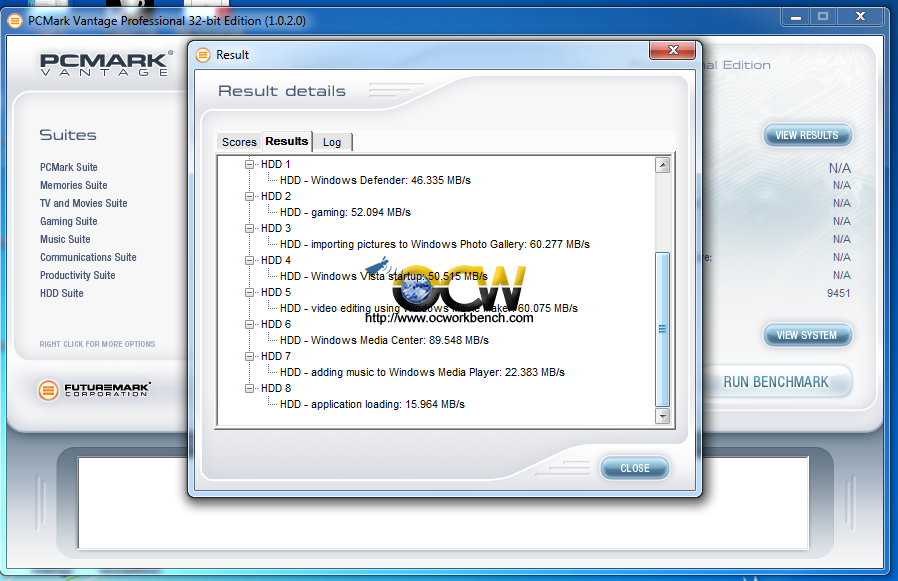Image resolution: width=898 pixels, height=581 pixels.
Task: Collapse the HDD 7 tree node
Action: [x=249, y=356]
